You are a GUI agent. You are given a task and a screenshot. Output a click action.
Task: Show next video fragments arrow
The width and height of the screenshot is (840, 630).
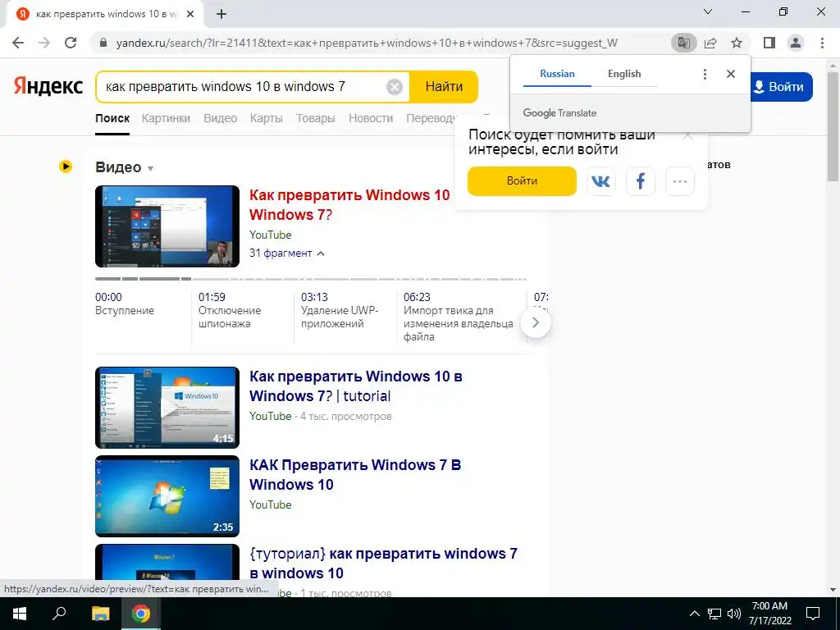pos(535,322)
